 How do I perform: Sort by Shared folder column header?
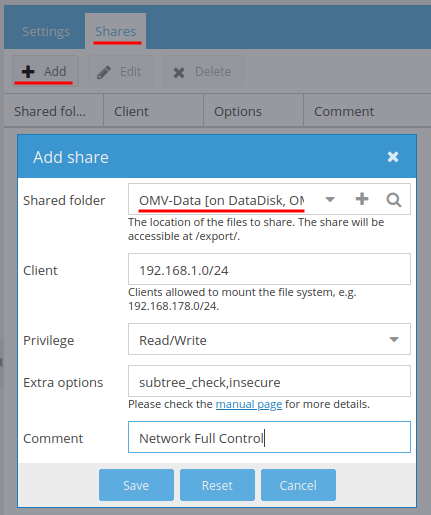click(54, 111)
